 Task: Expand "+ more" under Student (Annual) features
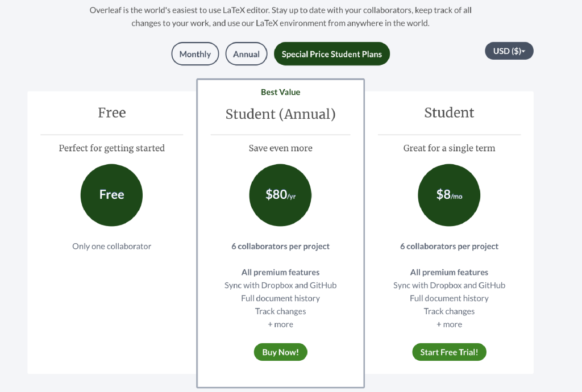tap(280, 324)
